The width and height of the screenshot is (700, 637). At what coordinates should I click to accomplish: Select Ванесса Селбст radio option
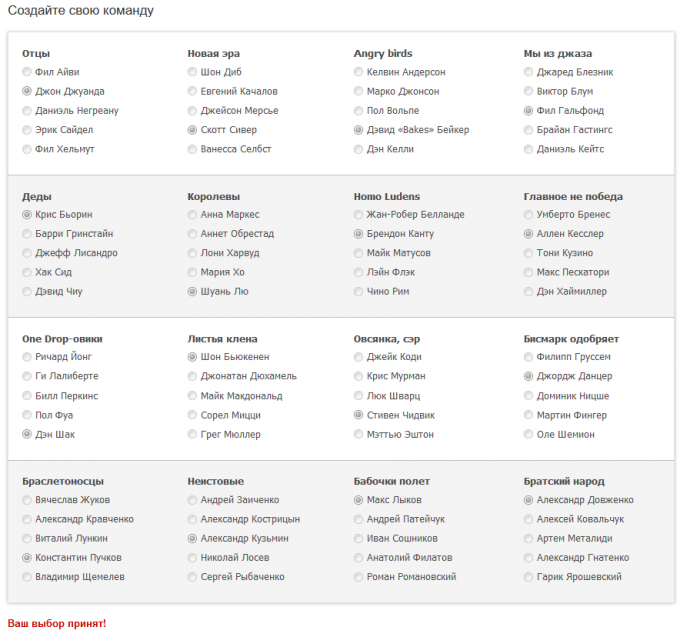(192, 149)
